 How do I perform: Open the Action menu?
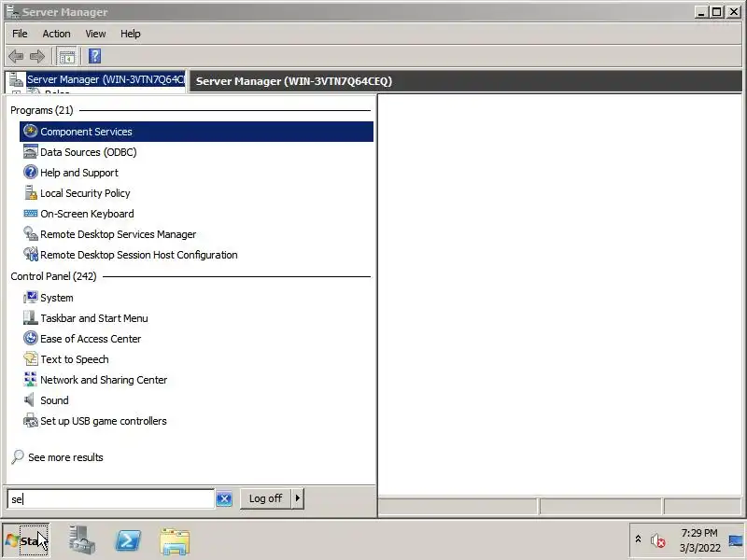pyautogui.click(x=56, y=34)
